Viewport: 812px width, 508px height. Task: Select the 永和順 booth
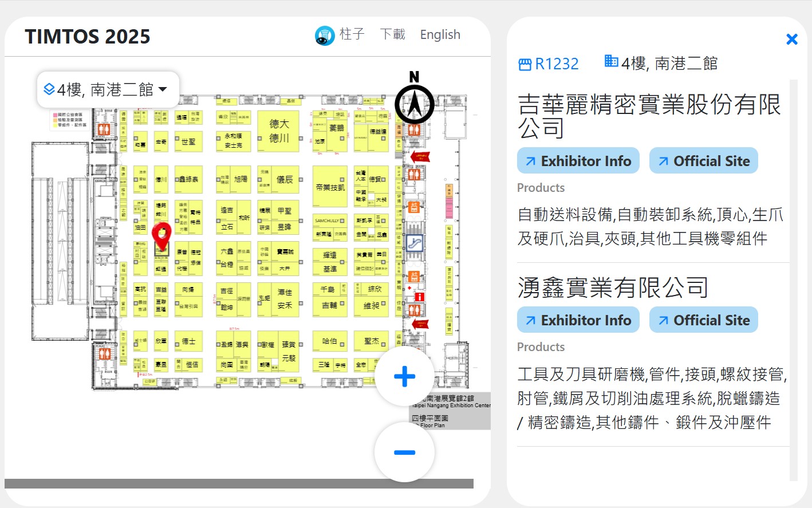pos(233,136)
